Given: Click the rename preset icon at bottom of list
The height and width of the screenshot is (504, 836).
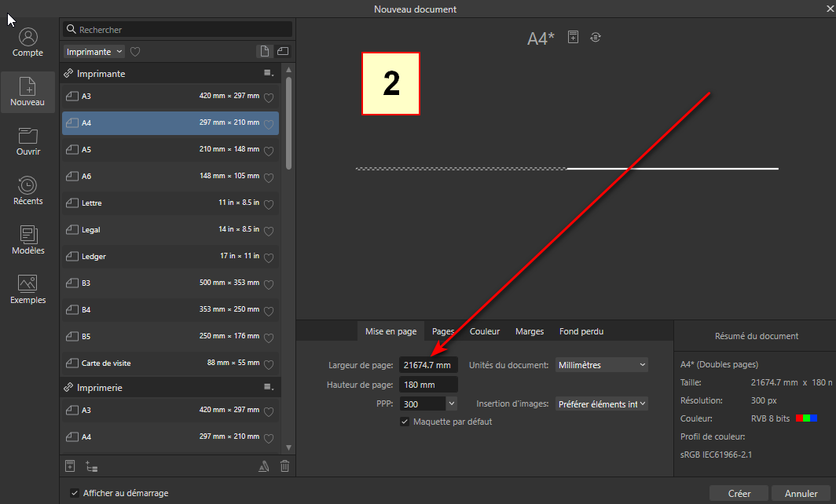Looking at the screenshot, I should point(264,466).
